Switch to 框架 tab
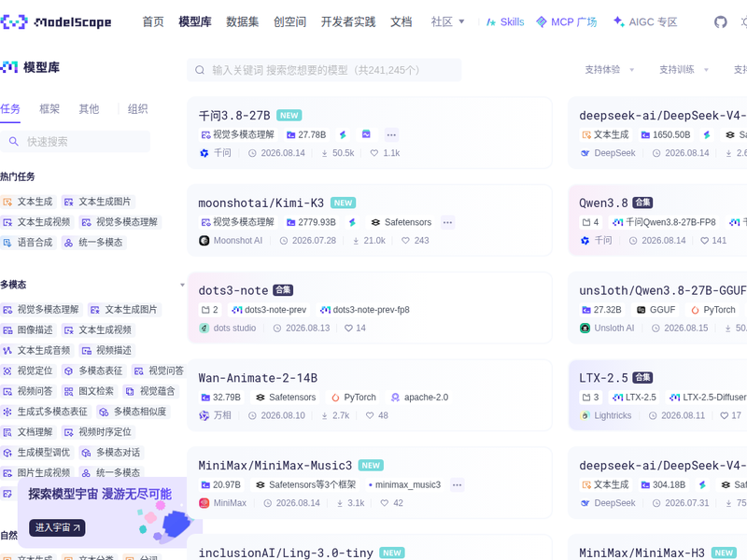The width and height of the screenshot is (747, 560). pos(49,109)
